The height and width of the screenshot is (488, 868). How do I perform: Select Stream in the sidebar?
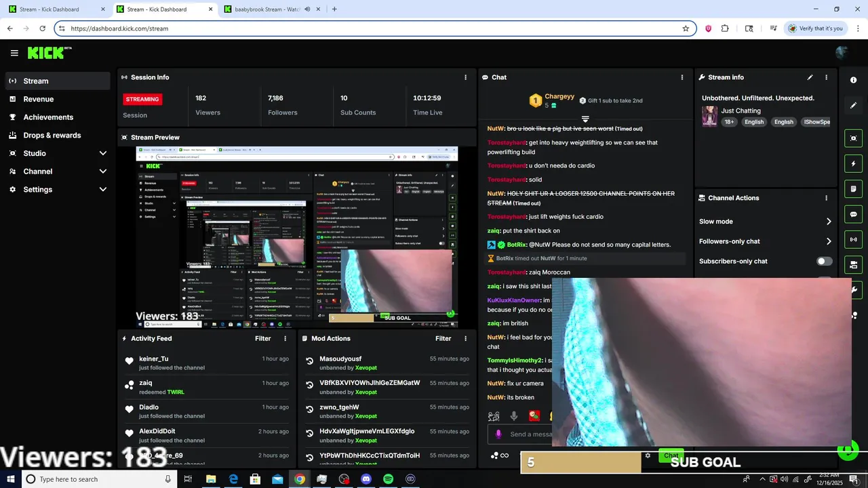click(x=58, y=81)
